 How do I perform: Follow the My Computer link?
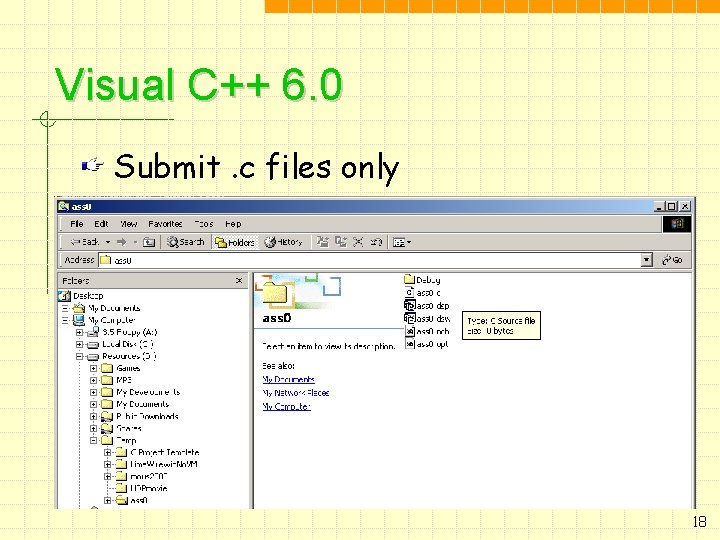[x=287, y=406]
